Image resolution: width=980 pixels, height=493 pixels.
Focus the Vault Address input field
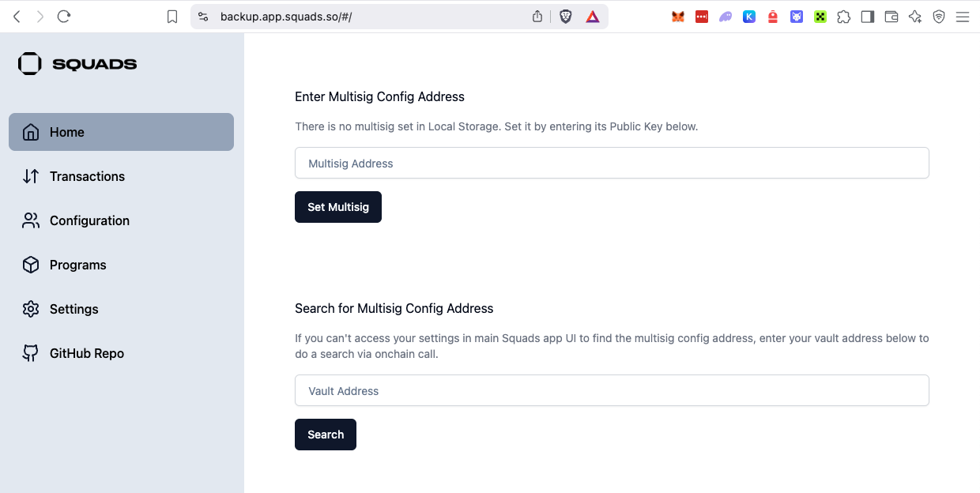coord(612,390)
